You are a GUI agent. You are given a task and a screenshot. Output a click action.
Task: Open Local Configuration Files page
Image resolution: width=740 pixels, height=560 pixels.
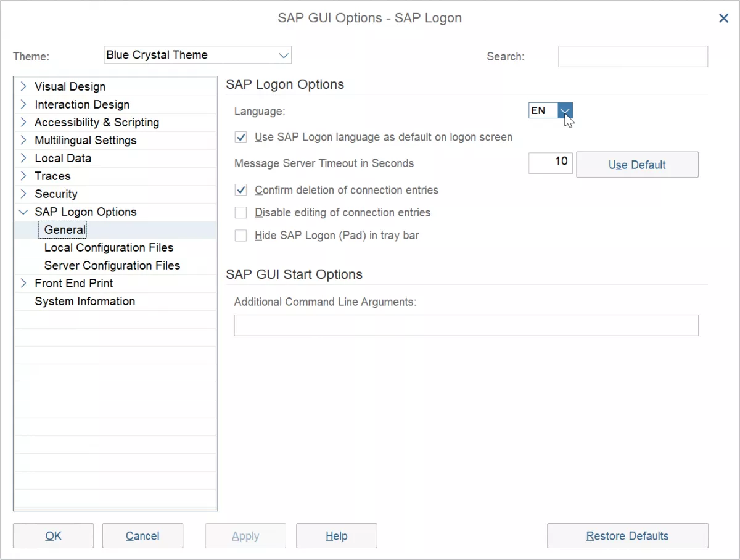click(109, 247)
